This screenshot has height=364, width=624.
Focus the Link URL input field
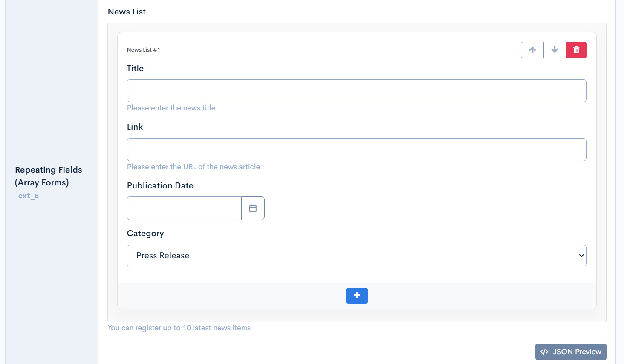pyautogui.click(x=356, y=150)
